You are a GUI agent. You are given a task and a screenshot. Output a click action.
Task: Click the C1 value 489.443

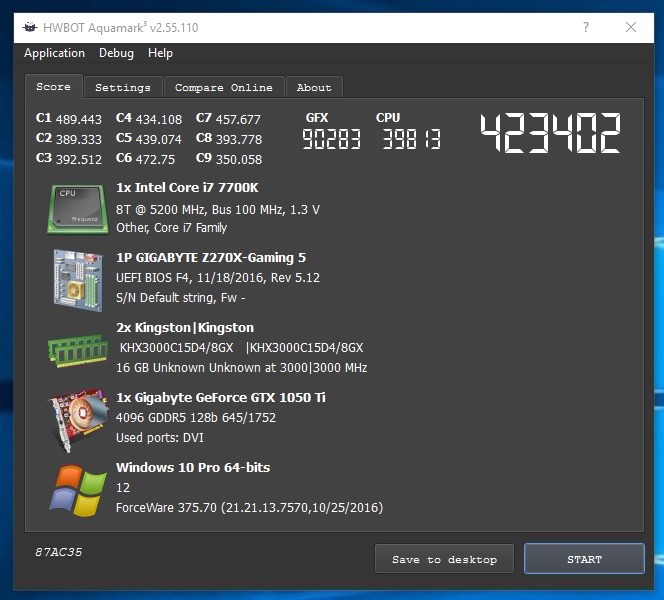pos(79,119)
